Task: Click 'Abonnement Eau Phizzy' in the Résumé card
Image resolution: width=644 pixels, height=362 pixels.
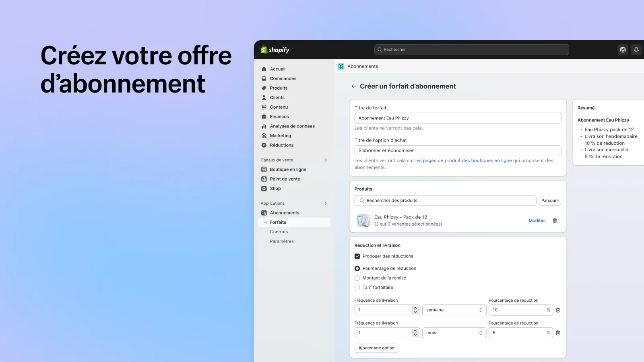Action: [603, 120]
